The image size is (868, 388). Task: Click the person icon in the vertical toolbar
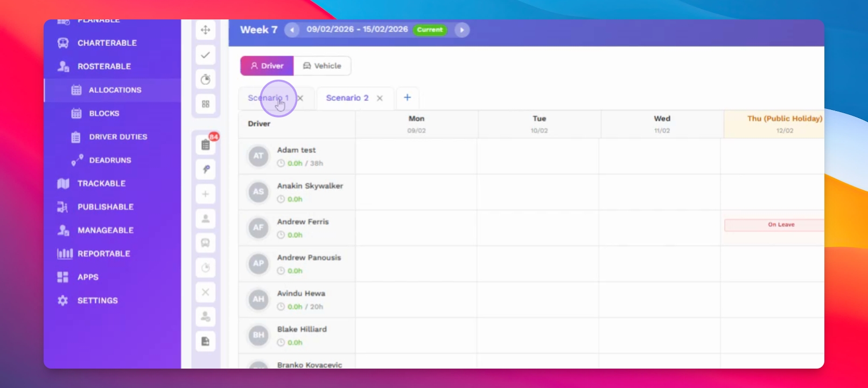point(206,219)
